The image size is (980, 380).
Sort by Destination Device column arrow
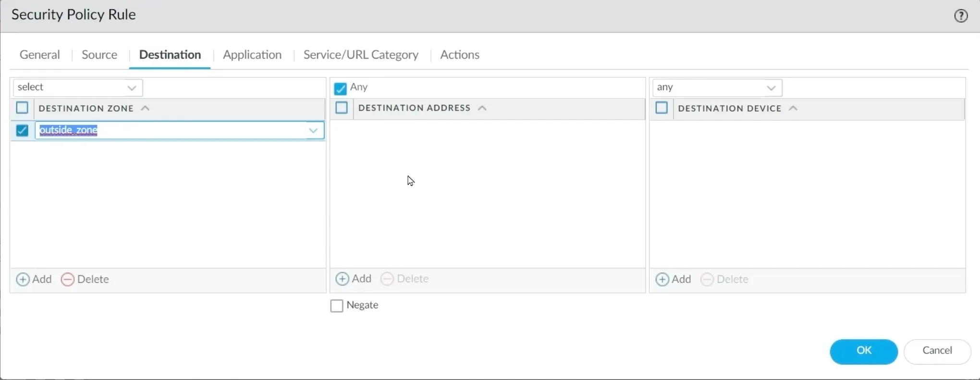(793, 108)
